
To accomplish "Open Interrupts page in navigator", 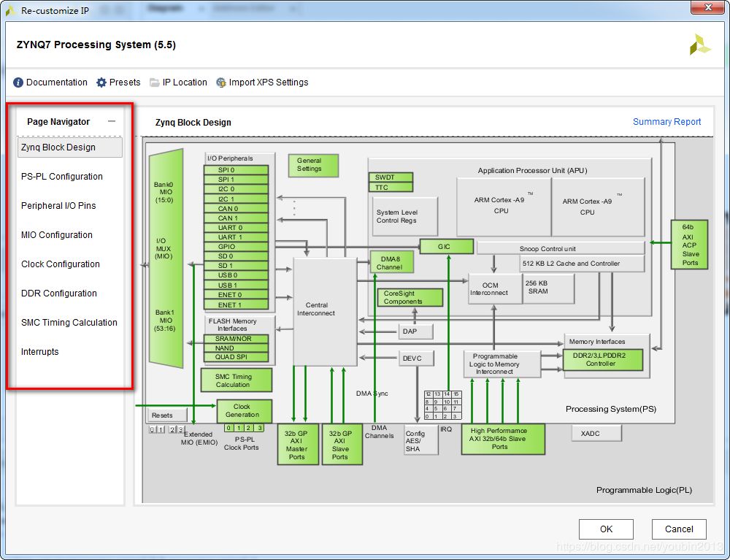I will (x=40, y=352).
